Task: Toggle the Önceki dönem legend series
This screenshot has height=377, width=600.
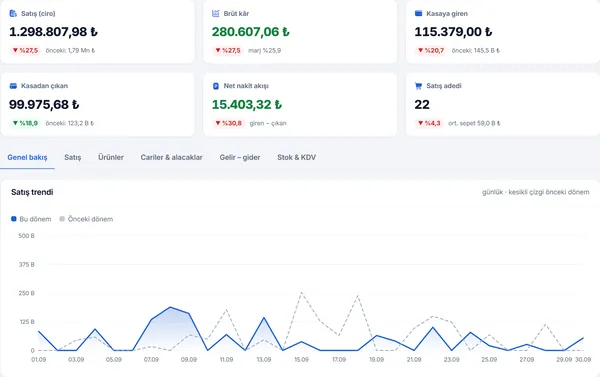Action: pos(86,219)
